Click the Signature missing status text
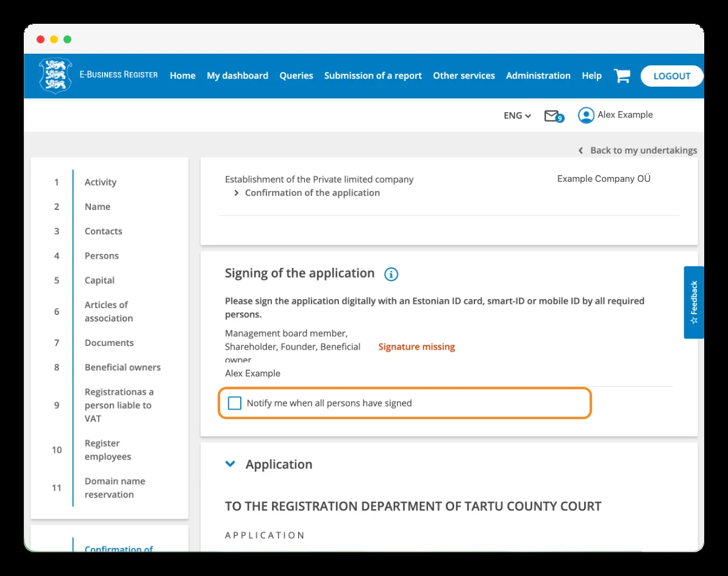Viewport: 728px width, 576px height. [416, 347]
